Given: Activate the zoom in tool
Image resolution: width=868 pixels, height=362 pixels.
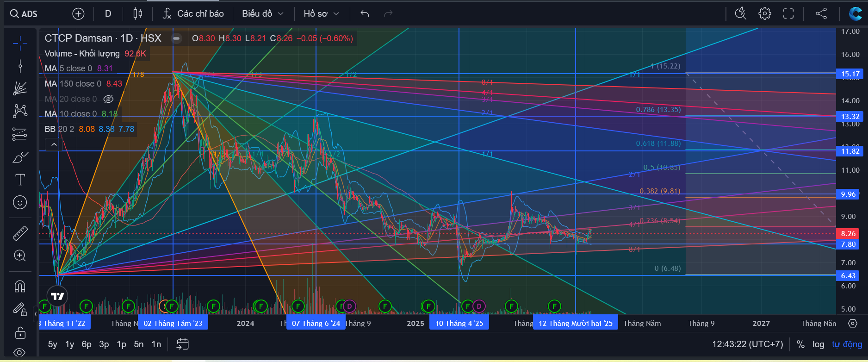Looking at the screenshot, I should pyautogui.click(x=20, y=256).
